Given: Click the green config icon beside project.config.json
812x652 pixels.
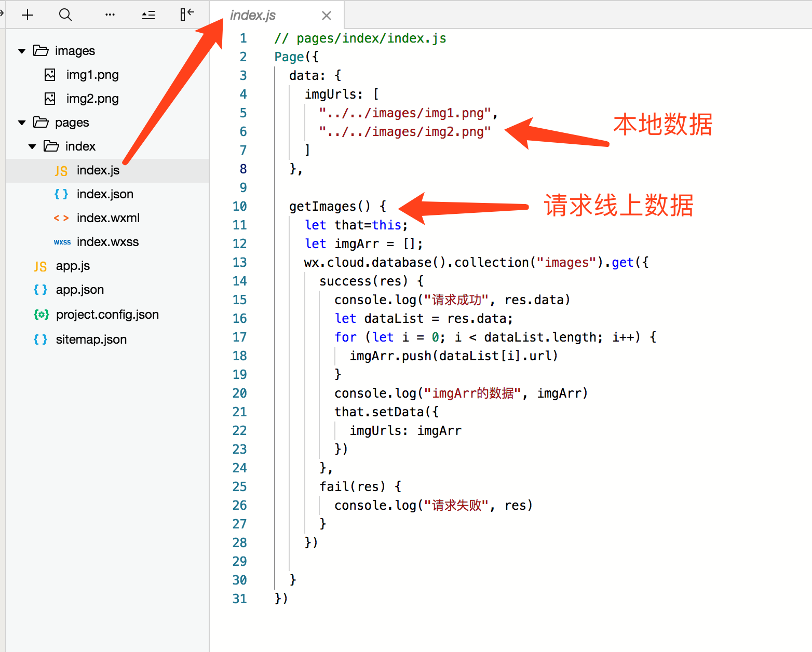Looking at the screenshot, I should (x=42, y=314).
